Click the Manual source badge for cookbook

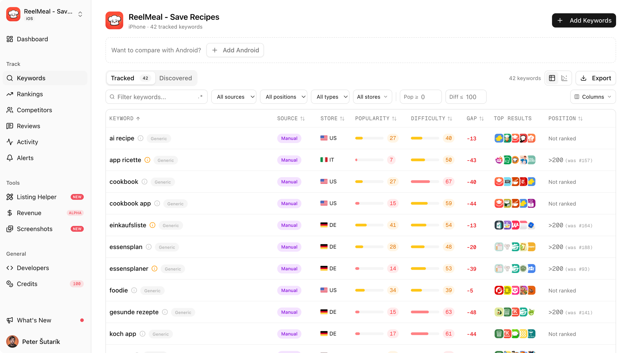tap(289, 182)
